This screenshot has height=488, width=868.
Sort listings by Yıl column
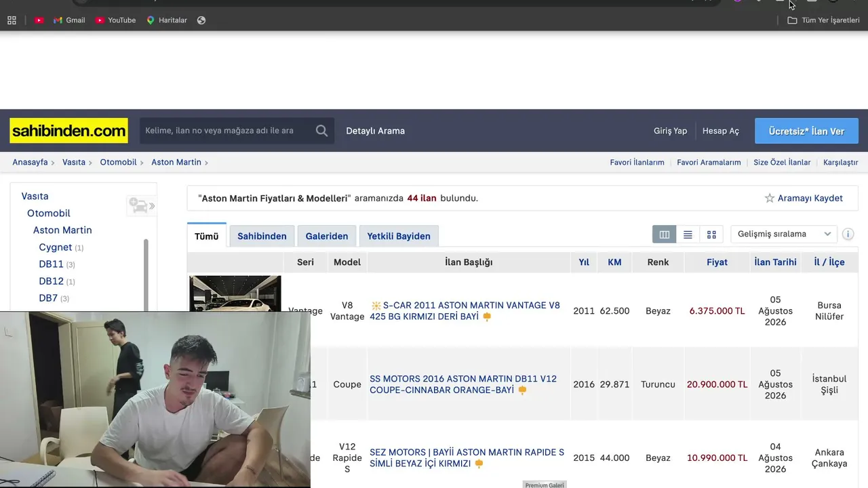pyautogui.click(x=584, y=262)
